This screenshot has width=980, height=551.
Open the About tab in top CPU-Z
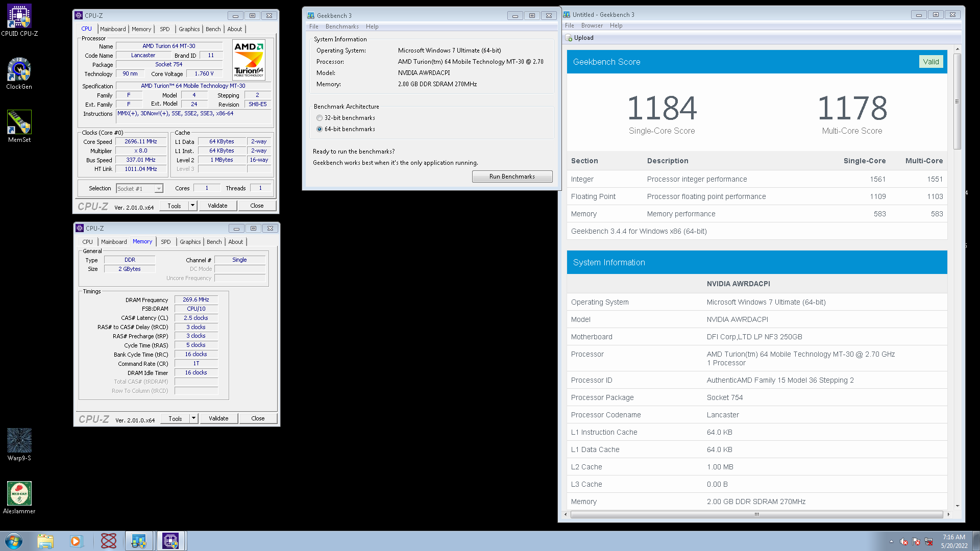(235, 29)
